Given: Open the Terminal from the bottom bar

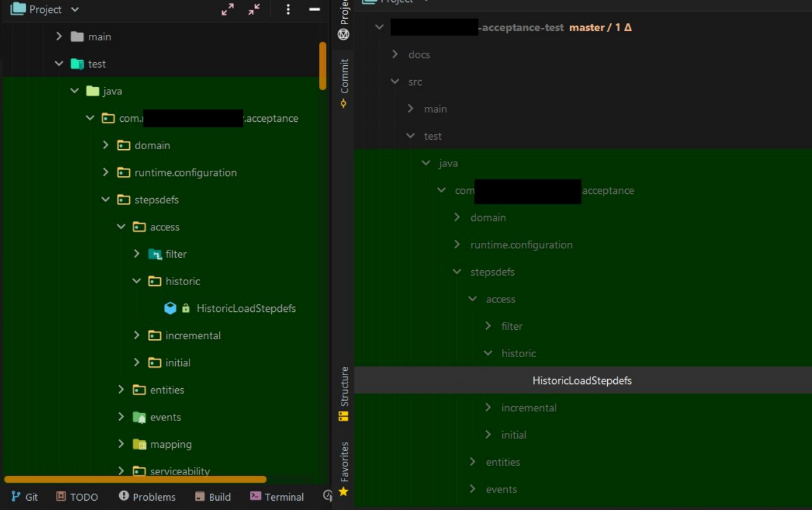Looking at the screenshot, I should pos(276,496).
